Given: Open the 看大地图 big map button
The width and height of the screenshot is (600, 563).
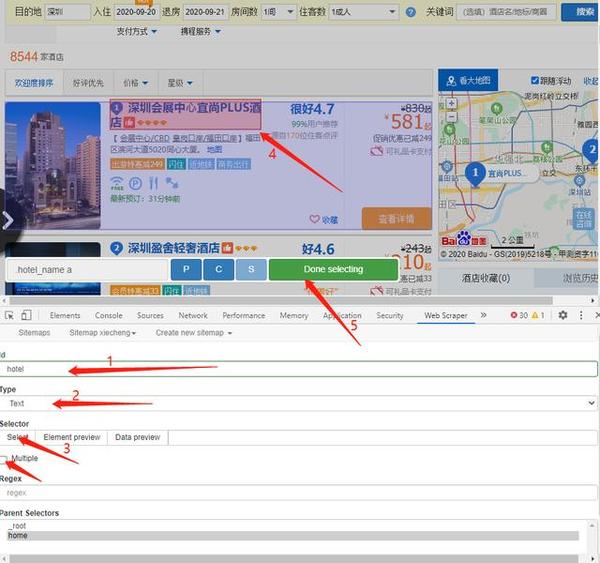Looking at the screenshot, I should pos(468,80).
